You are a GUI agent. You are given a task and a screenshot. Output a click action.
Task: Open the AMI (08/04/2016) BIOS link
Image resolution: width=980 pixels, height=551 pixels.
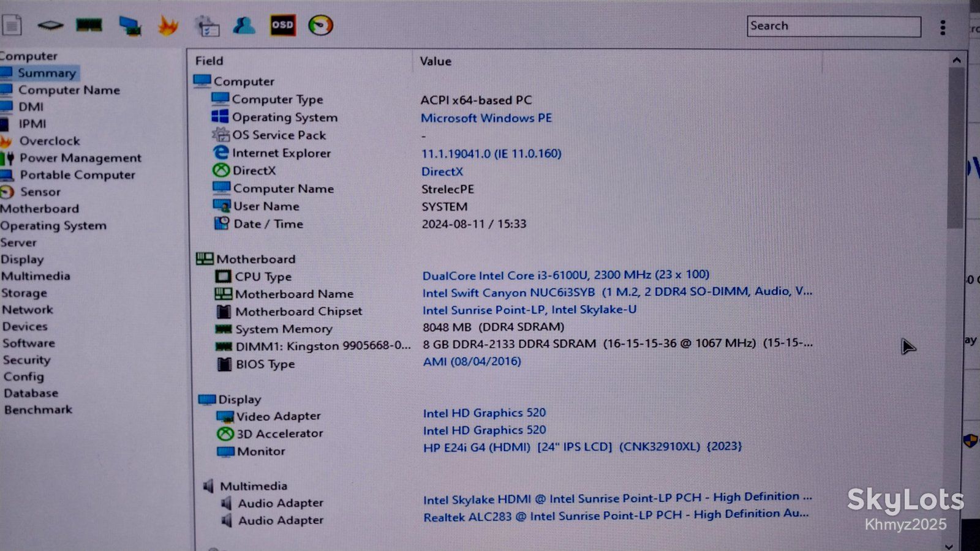472,361
